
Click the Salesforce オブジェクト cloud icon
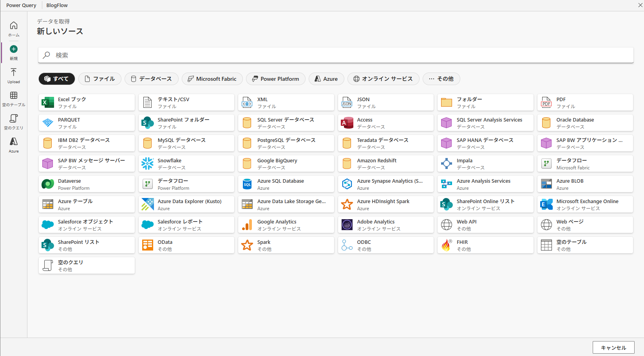click(48, 225)
